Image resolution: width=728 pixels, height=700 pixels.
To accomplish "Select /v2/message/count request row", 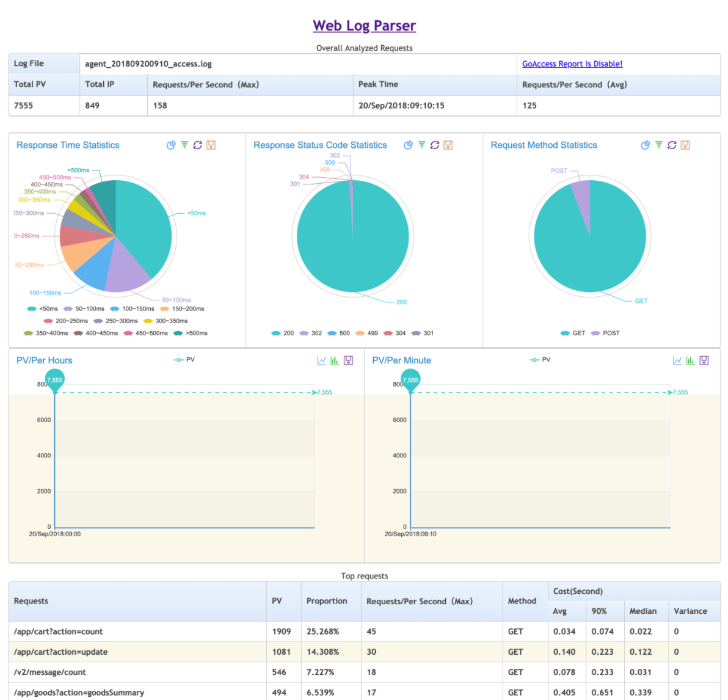I will (365, 673).
